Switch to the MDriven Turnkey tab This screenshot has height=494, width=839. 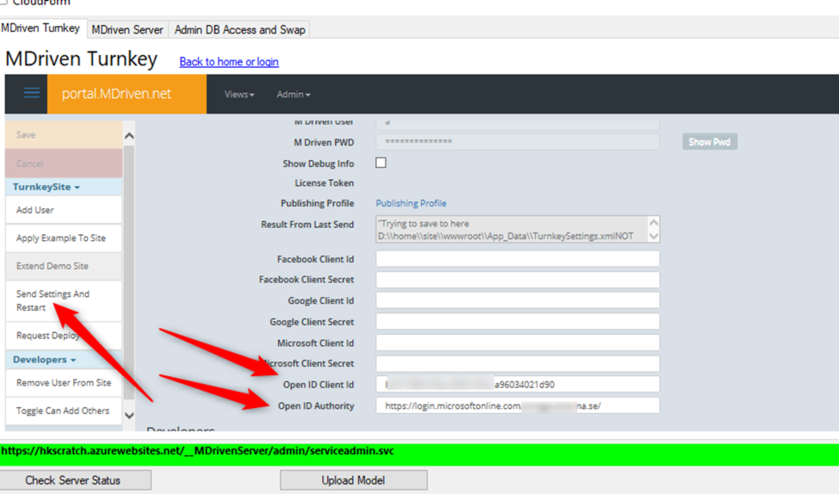pyautogui.click(x=41, y=28)
